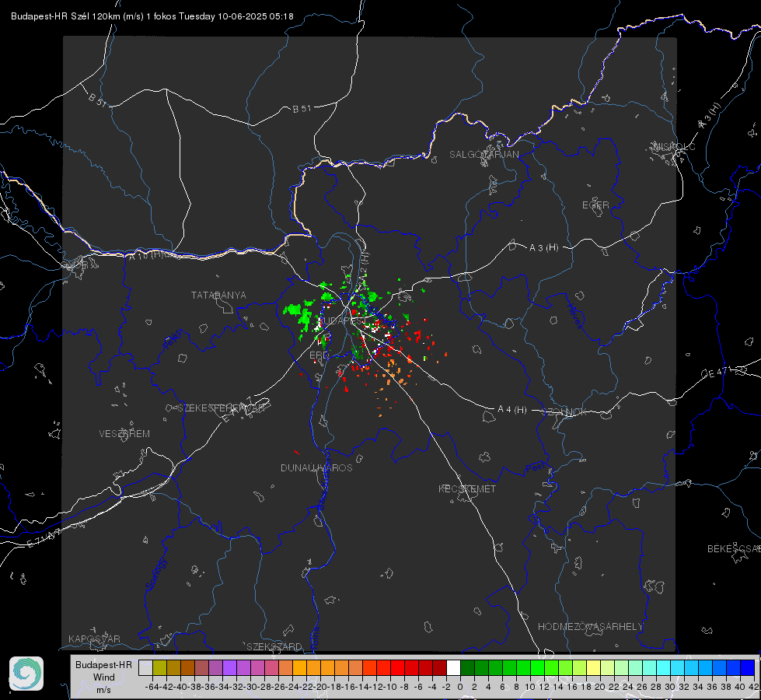Viewport: 761px width, 700px height.
Task: Select the DUNAÚJVÁROS label
Action: [316, 467]
